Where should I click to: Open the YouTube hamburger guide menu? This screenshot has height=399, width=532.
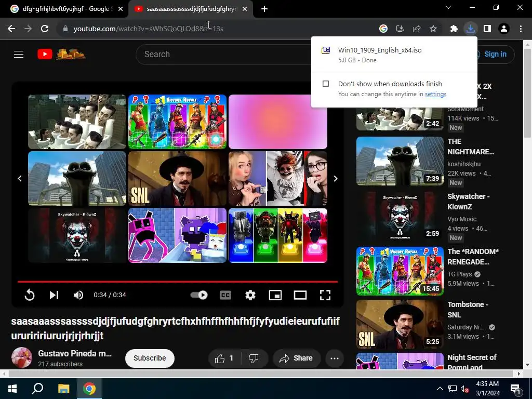click(19, 54)
